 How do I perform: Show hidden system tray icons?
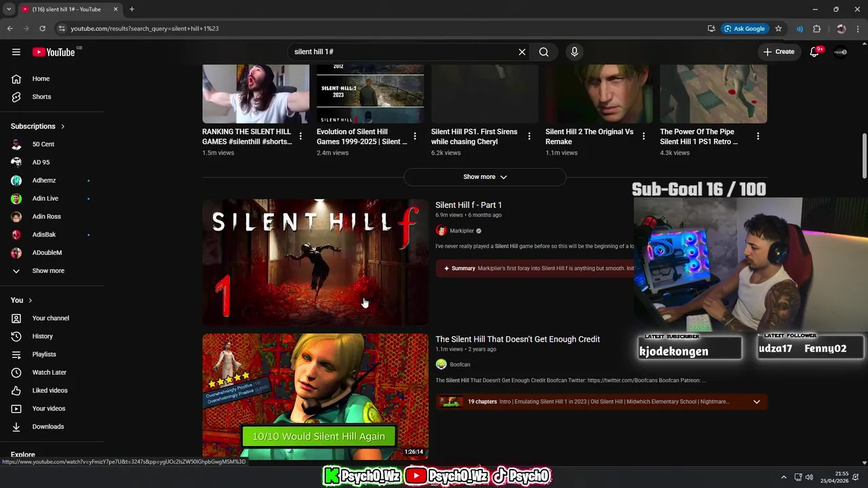pyautogui.click(x=783, y=477)
